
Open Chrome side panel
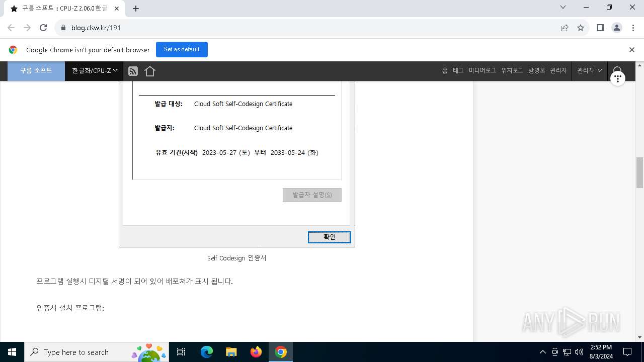point(600,28)
